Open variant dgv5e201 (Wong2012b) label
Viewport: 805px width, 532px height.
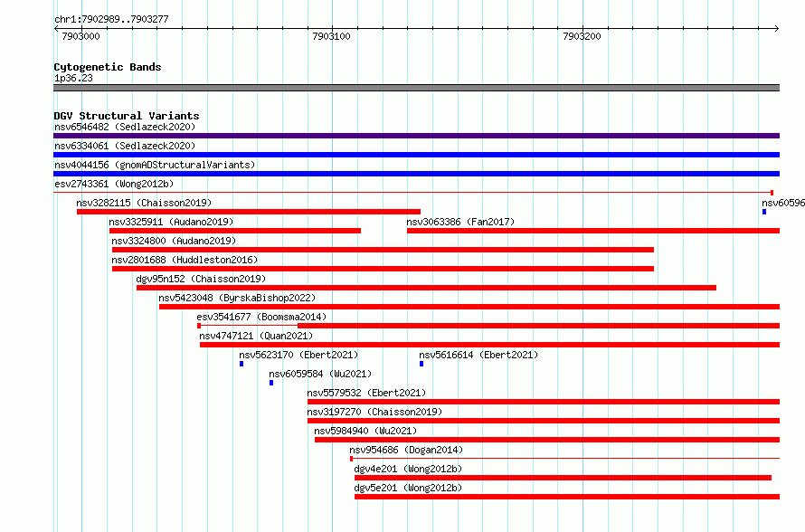[408, 488]
